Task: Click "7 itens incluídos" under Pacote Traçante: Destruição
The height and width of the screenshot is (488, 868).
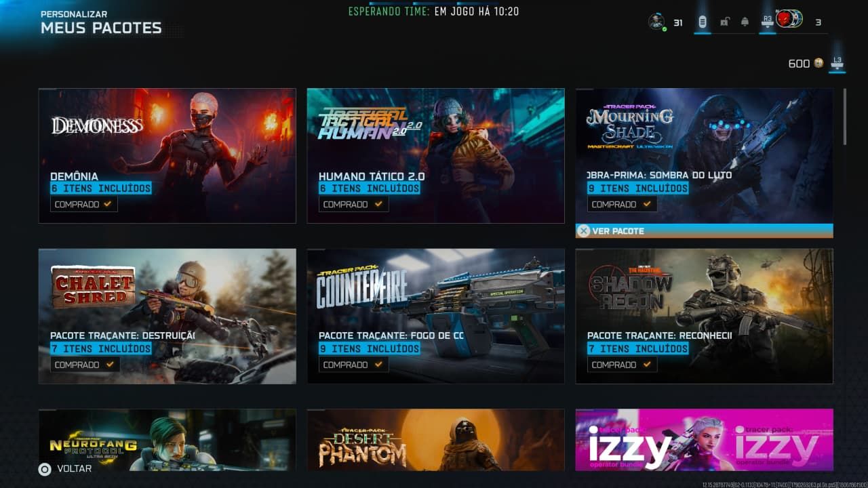Action: (101, 348)
